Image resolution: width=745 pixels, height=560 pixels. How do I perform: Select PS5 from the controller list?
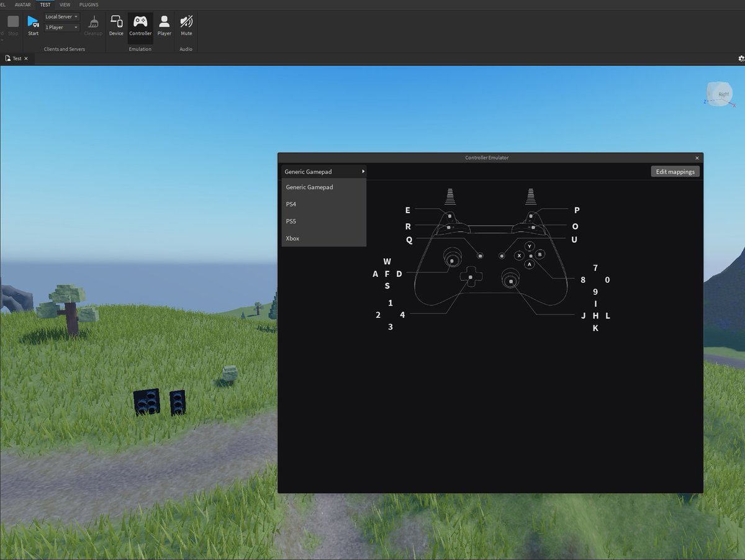pos(291,221)
